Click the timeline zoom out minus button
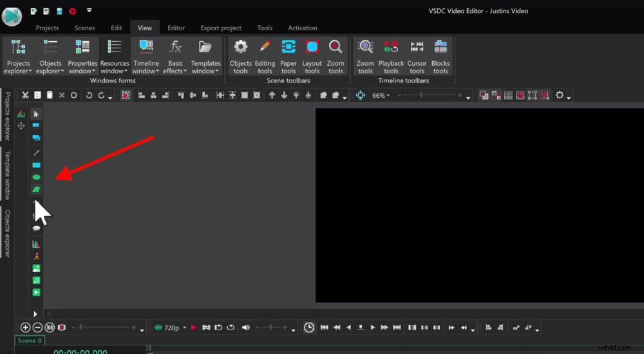The height and width of the screenshot is (354, 644). click(37, 328)
